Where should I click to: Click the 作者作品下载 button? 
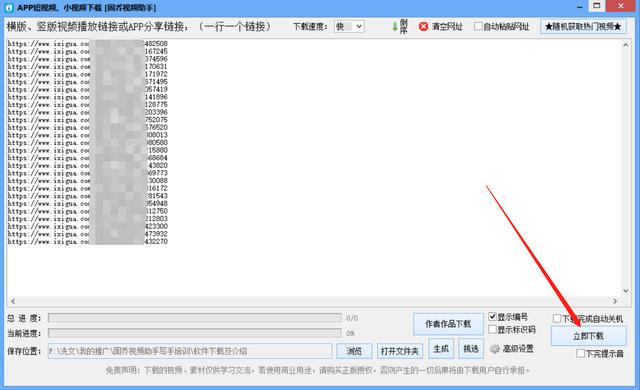point(448,324)
